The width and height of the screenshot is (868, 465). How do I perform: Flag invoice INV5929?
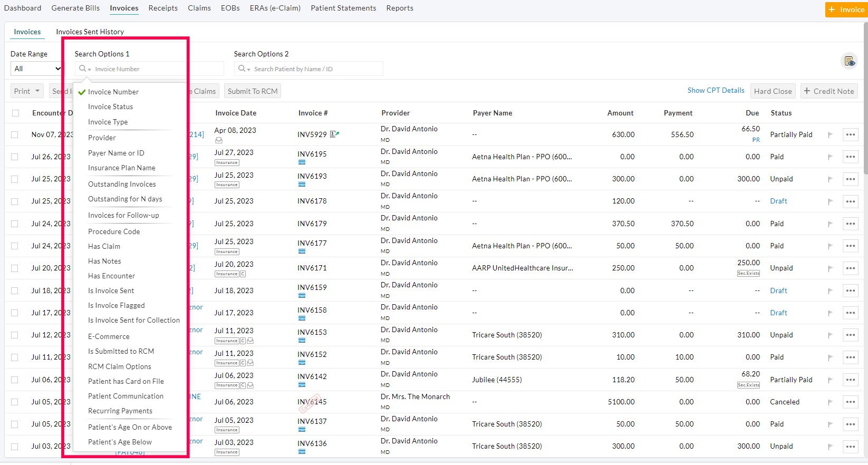(830, 135)
